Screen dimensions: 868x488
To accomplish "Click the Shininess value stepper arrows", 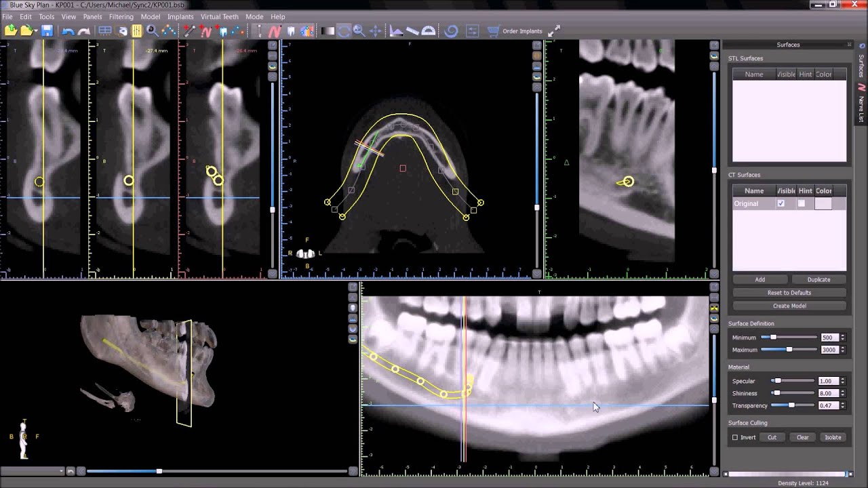I will [843, 393].
